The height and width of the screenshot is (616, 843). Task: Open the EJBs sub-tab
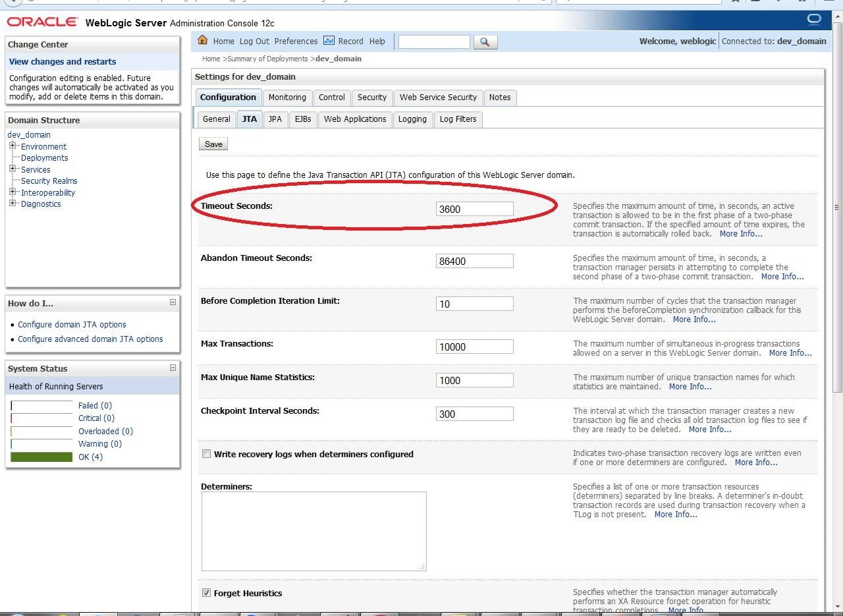pos(303,119)
